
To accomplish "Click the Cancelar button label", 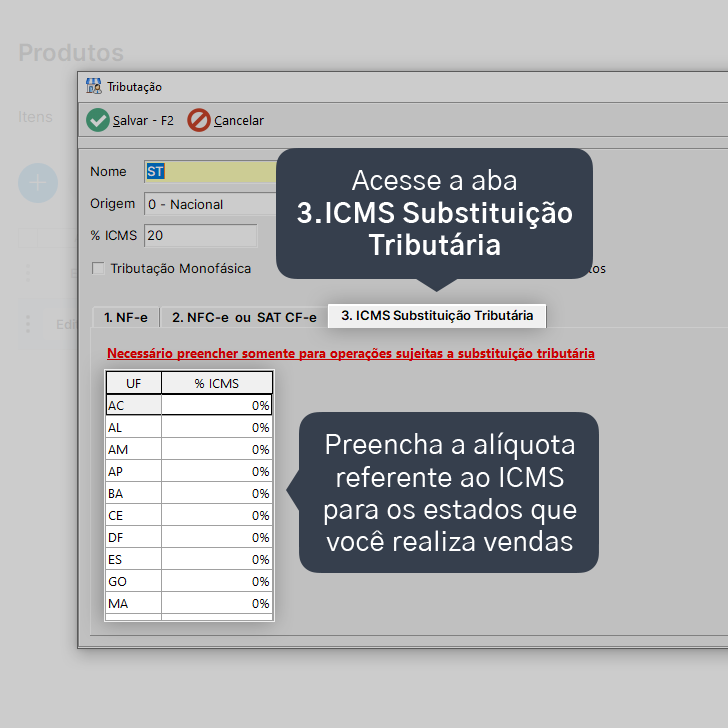I will [239, 121].
